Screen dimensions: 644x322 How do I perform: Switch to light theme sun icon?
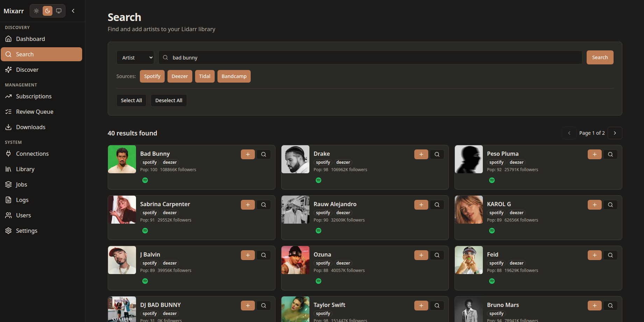click(x=36, y=11)
